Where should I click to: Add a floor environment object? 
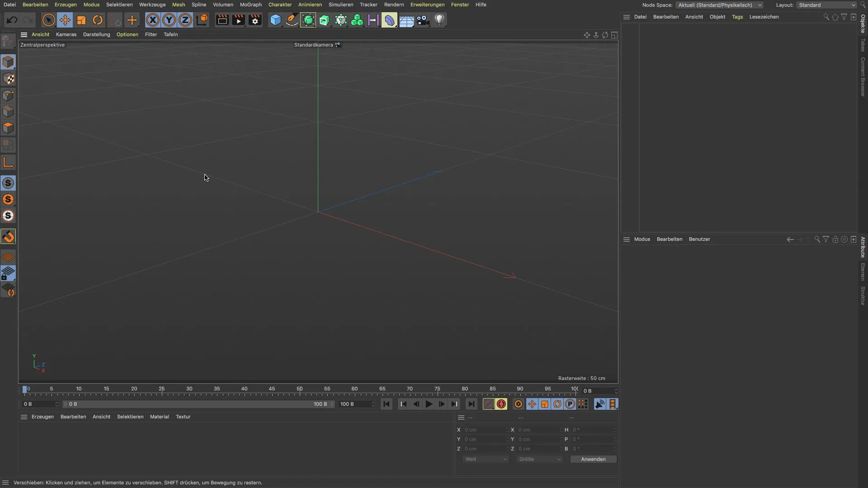pos(406,20)
